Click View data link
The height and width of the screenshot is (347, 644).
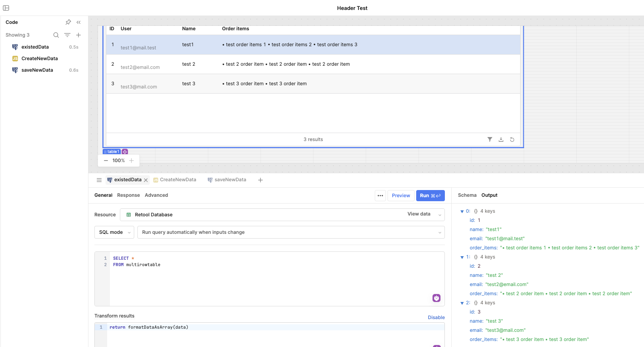419,214
